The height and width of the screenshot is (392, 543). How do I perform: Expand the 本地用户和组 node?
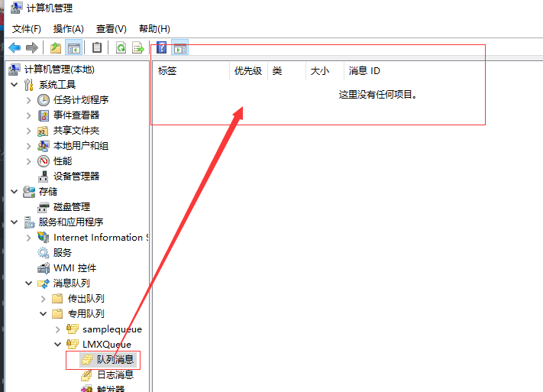(x=29, y=146)
